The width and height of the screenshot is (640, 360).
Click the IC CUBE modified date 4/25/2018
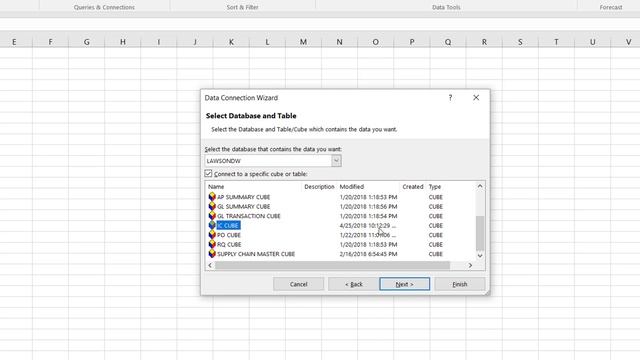(368, 225)
